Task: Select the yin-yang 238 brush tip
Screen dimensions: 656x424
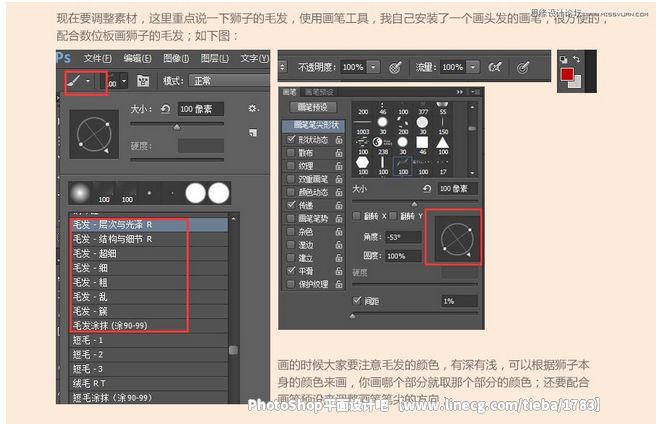Action: [382, 146]
